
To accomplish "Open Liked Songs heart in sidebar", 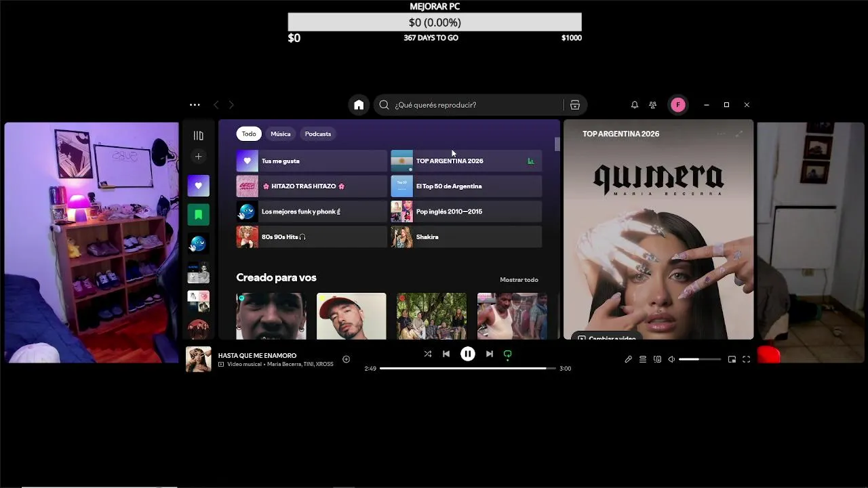I will pos(198,186).
